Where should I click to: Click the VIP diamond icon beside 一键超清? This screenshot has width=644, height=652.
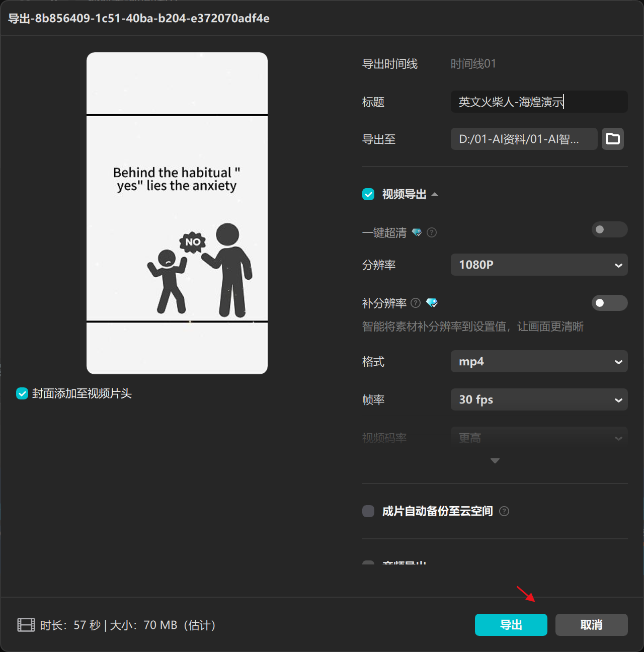(x=417, y=232)
